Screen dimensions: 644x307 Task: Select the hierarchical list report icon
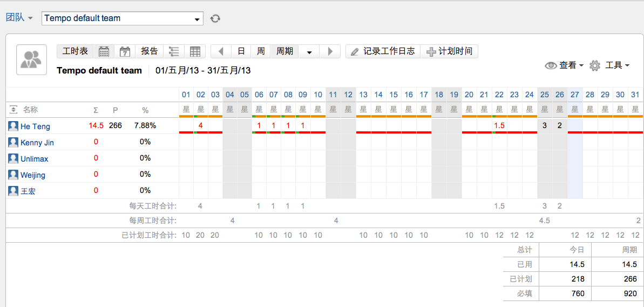coord(174,51)
